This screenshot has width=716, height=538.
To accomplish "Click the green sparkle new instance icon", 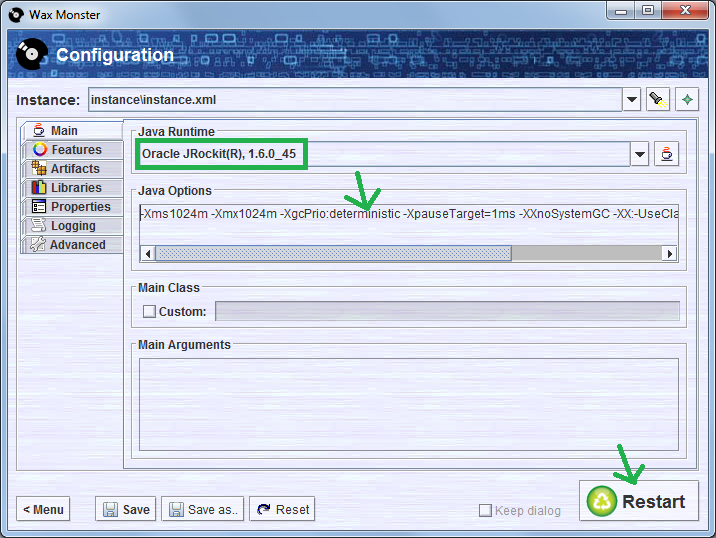I will (687, 100).
